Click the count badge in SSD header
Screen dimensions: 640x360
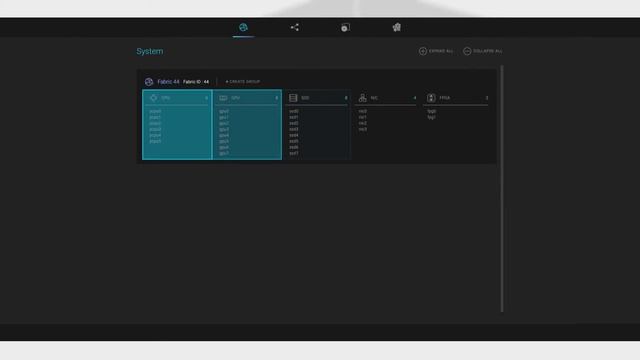click(346, 98)
